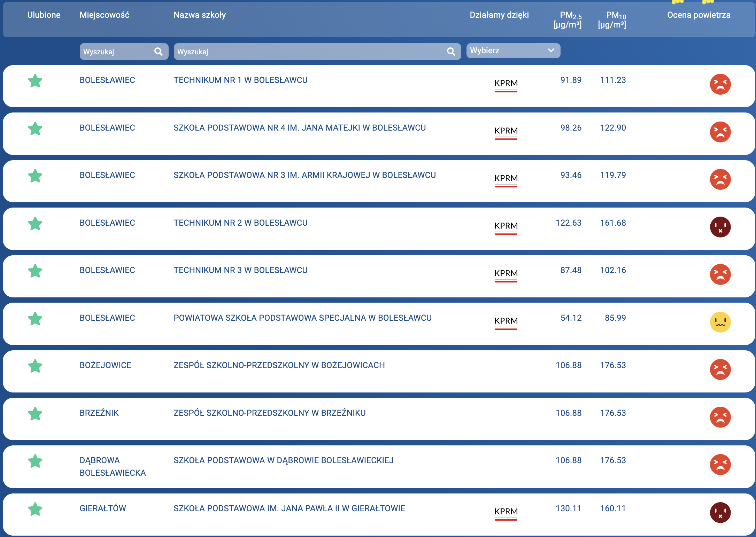Click angry red face for Szkoła Podstawowa Nr 3
The image size is (756, 537).
click(720, 179)
